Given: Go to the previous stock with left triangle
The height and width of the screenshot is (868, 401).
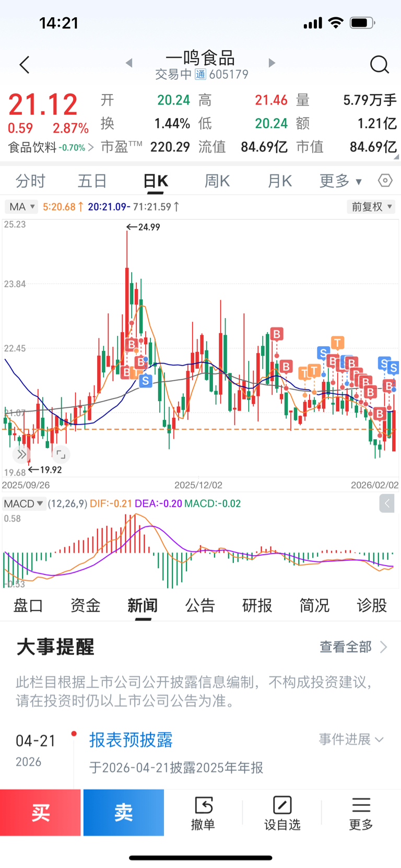Looking at the screenshot, I should (x=129, y=63).
